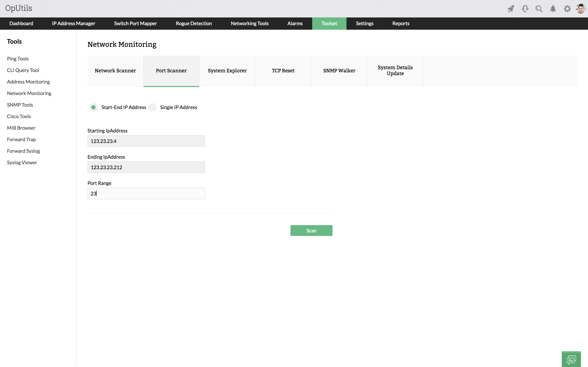Image resolution: width=588 pixels, height=367 pixels.
Task: Switch to the System Explorer tab
Action: (x=227, y=71)
